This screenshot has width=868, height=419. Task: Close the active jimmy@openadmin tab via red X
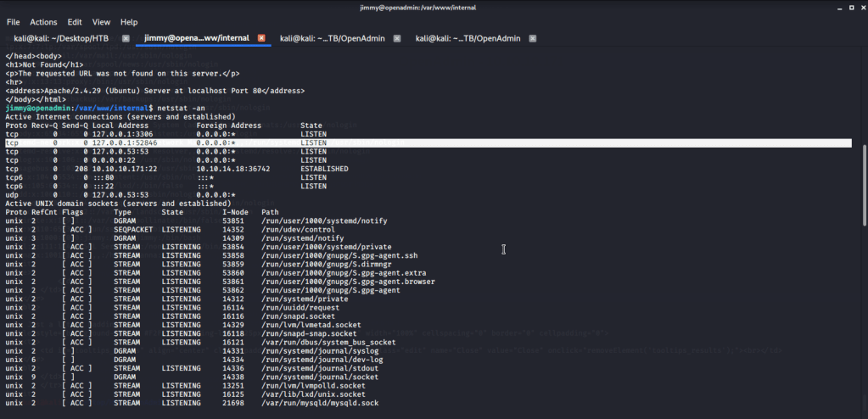point(261,38)
